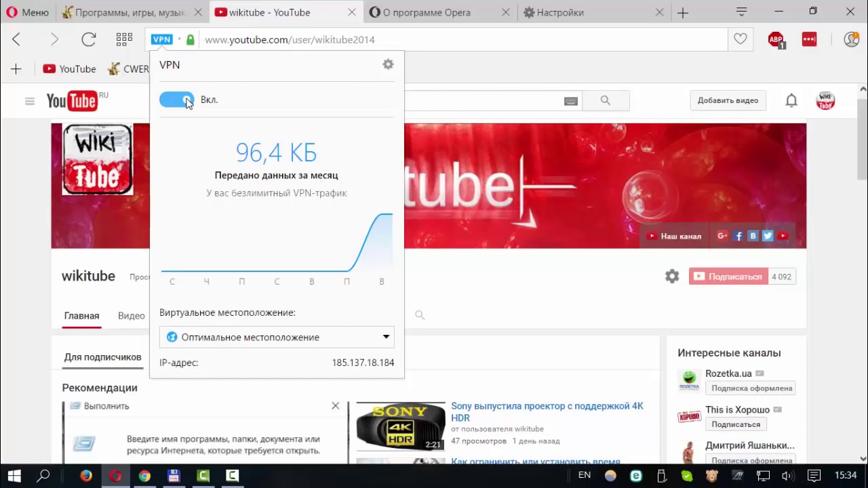The width and height of the screenshot is (868, 488).
Task: Open the YouTube bookmark
Action: [69, 68]
